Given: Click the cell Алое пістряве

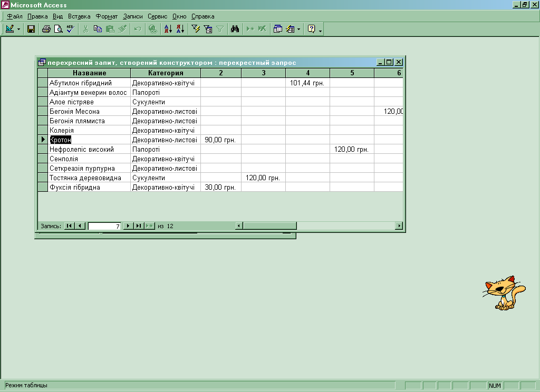Looking at the screenshot, I should click(x=89, y=102).
